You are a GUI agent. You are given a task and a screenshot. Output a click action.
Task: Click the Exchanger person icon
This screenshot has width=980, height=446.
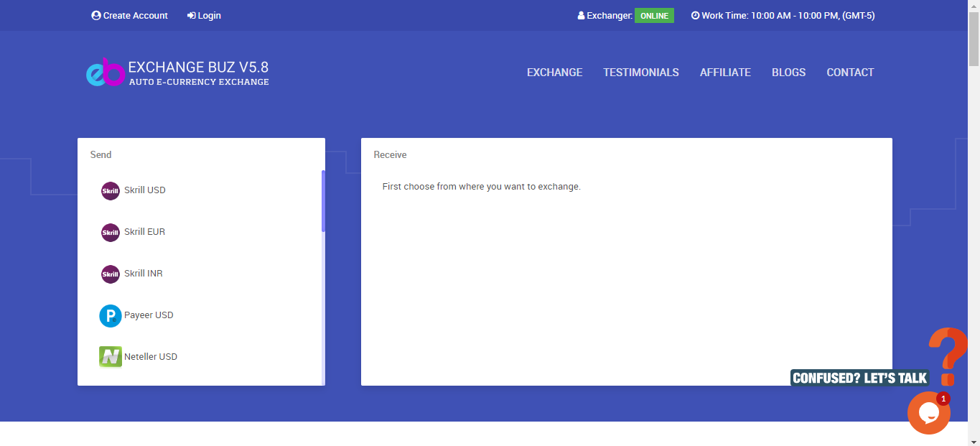581,15
